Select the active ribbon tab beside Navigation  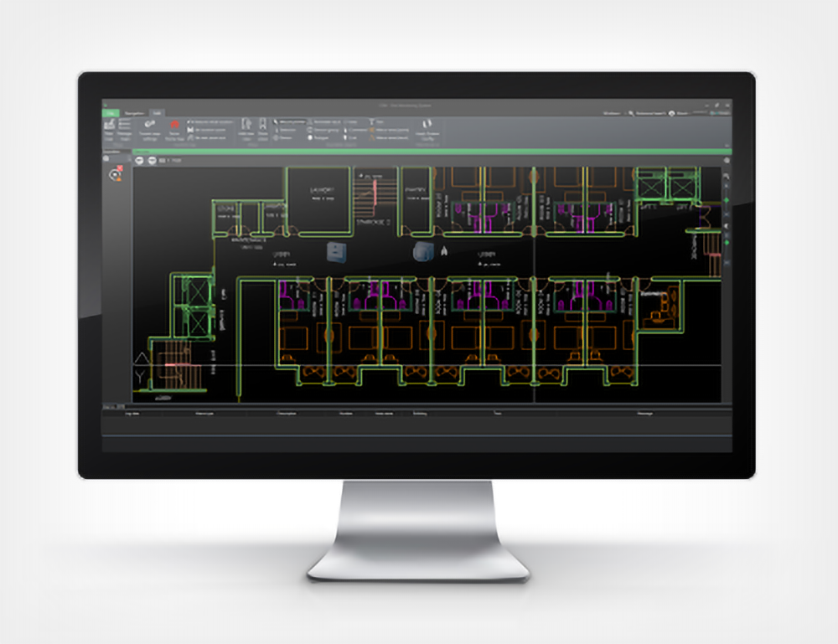(x=157, y=113)
